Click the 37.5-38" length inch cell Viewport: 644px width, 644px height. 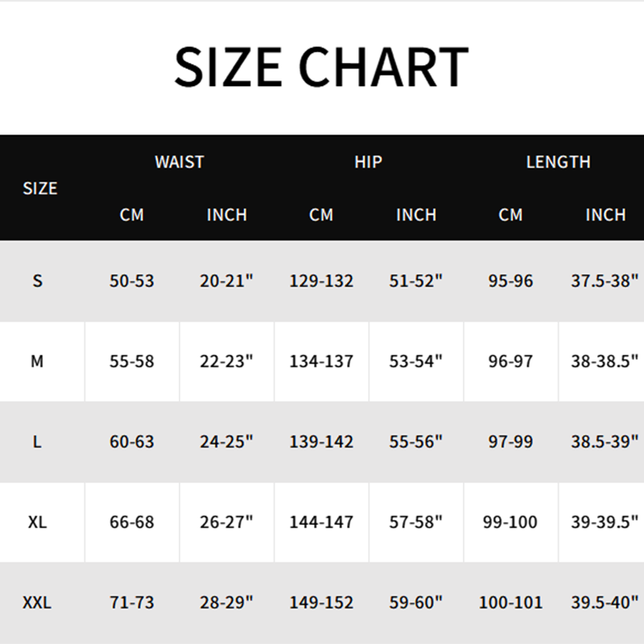605,281
